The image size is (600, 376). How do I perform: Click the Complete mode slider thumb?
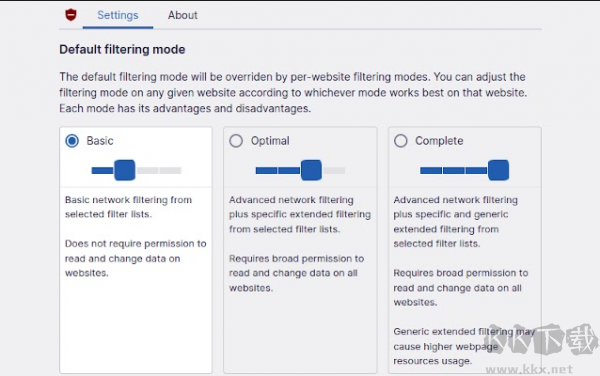coord(498,170)
